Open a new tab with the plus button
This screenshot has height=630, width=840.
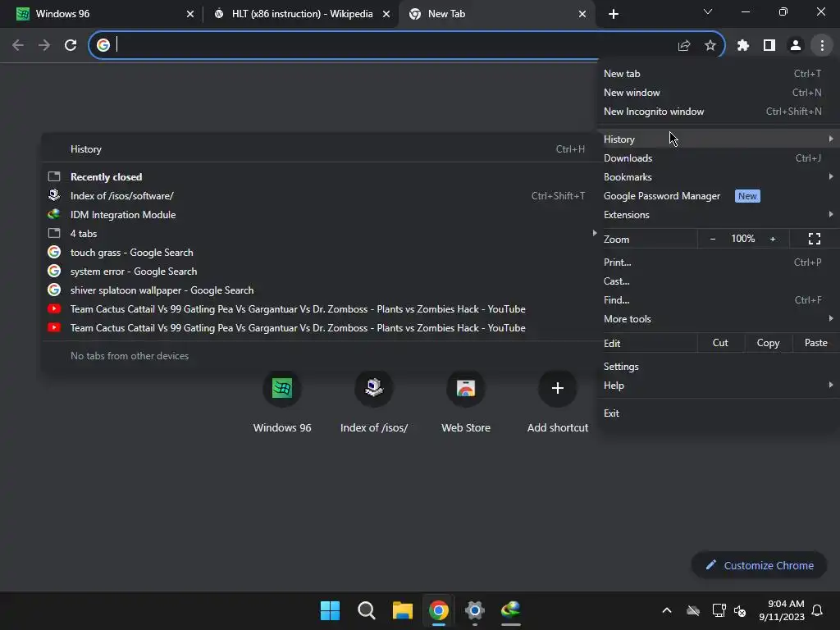[614, 14]
